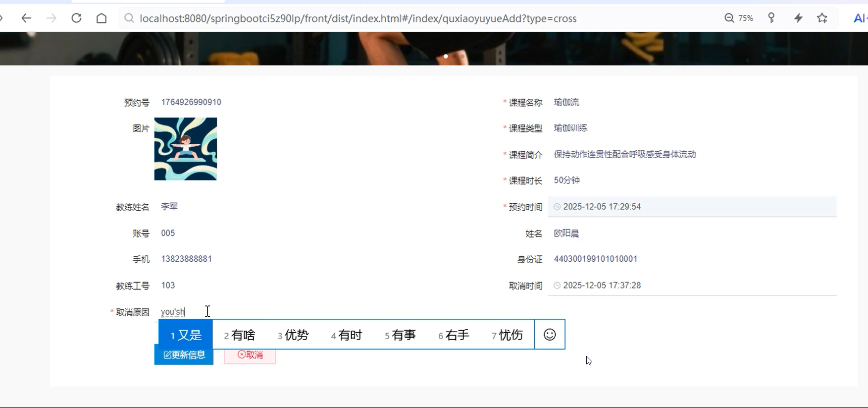The width and height of the screenshot is (868, 408).
Task: Click the 课程类型 field label
Action: pyautogui.click(x=526, y=128)
